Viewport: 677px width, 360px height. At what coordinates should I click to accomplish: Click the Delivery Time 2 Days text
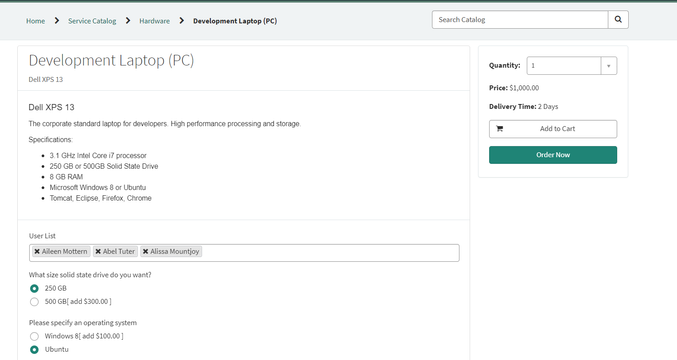[x=523, y=106]
